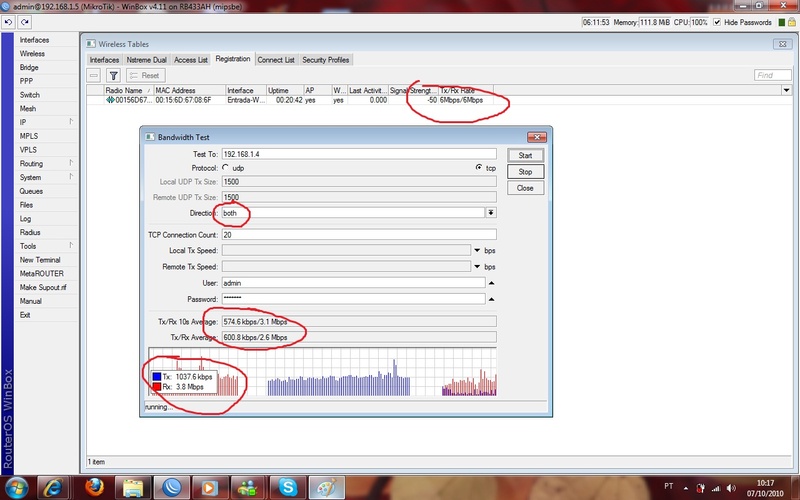Expand the Tools submenu
The height and width of the screenshot is (500, 800).
coord(71,246)
